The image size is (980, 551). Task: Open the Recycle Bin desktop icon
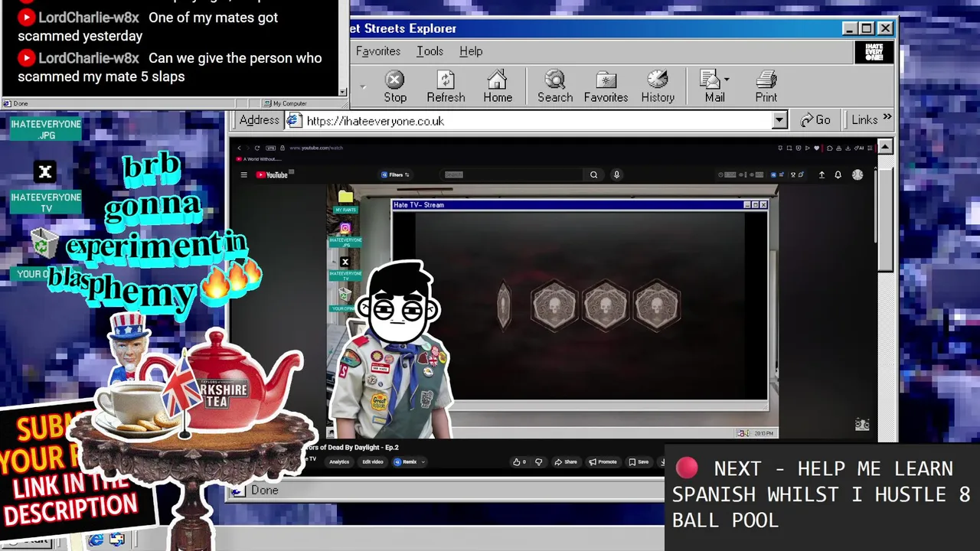tap(44, 244)
